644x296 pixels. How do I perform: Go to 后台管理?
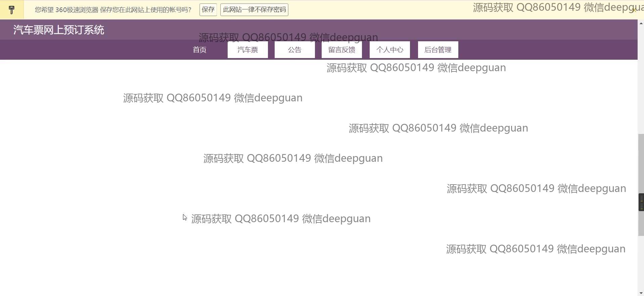tap(438, 50)
